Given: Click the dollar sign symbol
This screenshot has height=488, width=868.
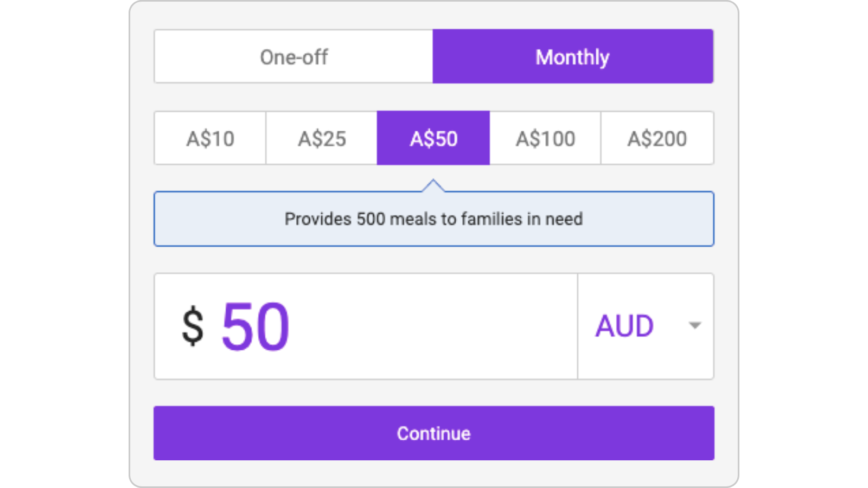Looking at the screenshot, I should [x=193, y=326].
